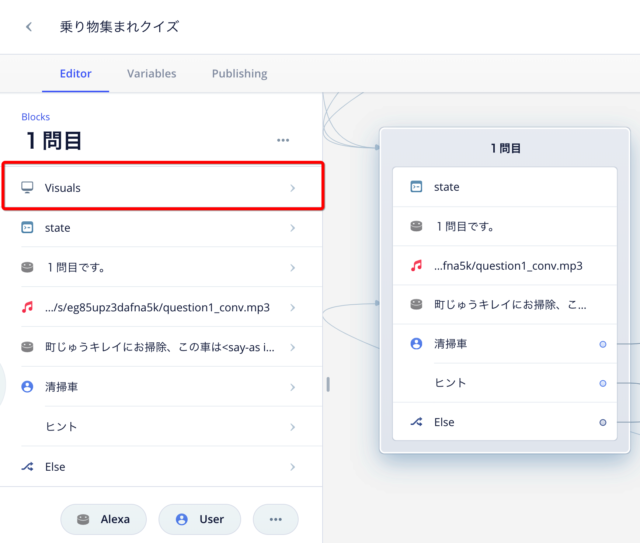Add a User step

coord(200,519)
